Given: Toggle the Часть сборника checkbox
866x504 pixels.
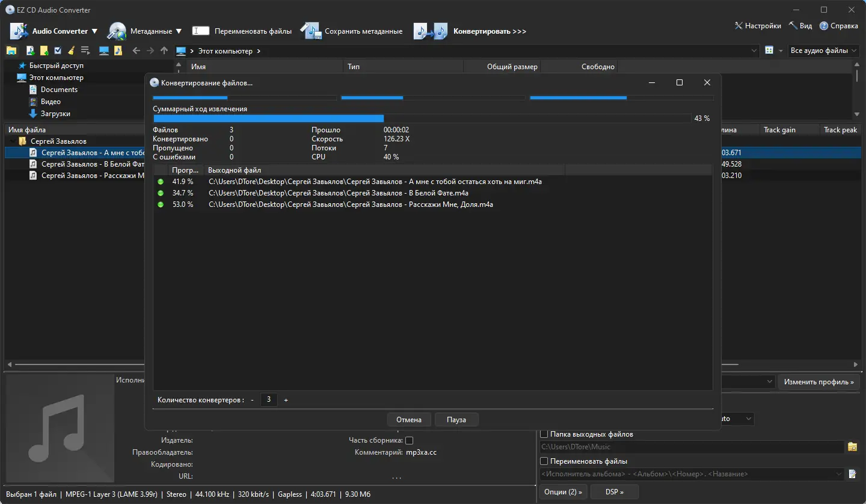Looking at the screenshot, I should coord(410,441).
